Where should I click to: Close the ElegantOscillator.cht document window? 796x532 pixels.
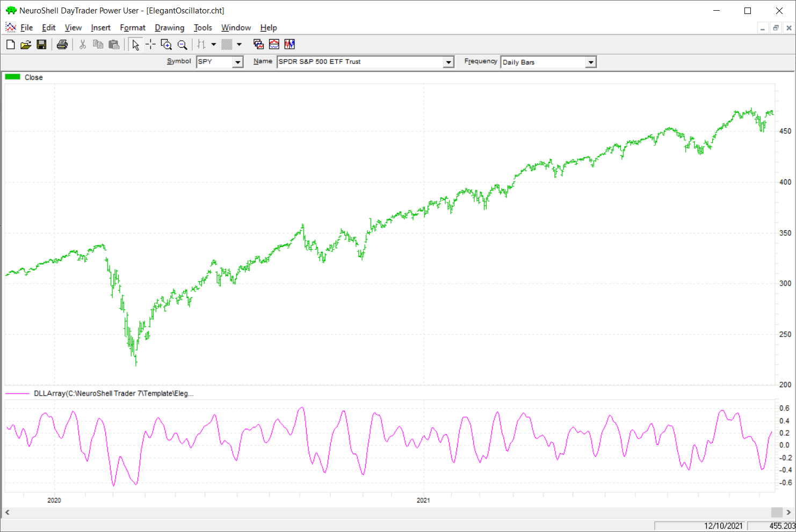[x=789, y=28]
